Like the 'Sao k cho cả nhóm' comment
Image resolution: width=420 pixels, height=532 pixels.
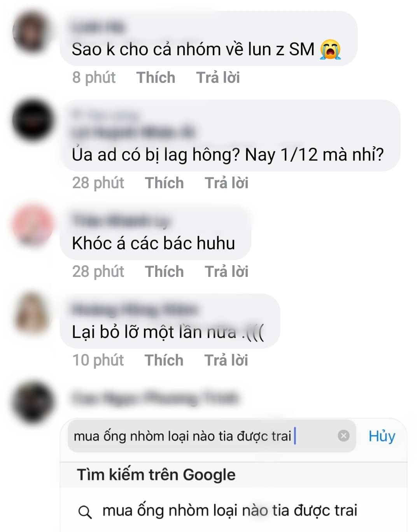156,77
